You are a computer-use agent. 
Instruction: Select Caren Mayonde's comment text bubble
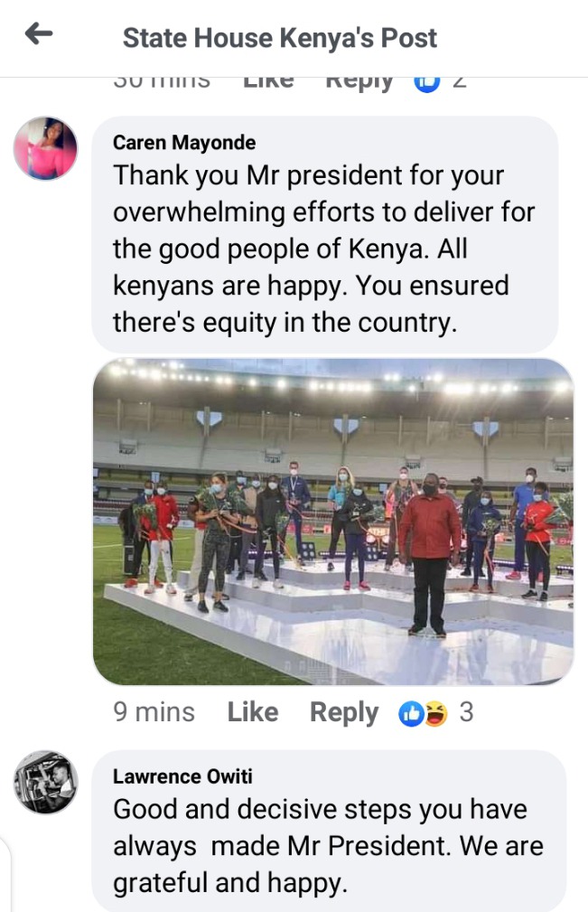pyautogui.click(x=325, y=234)
